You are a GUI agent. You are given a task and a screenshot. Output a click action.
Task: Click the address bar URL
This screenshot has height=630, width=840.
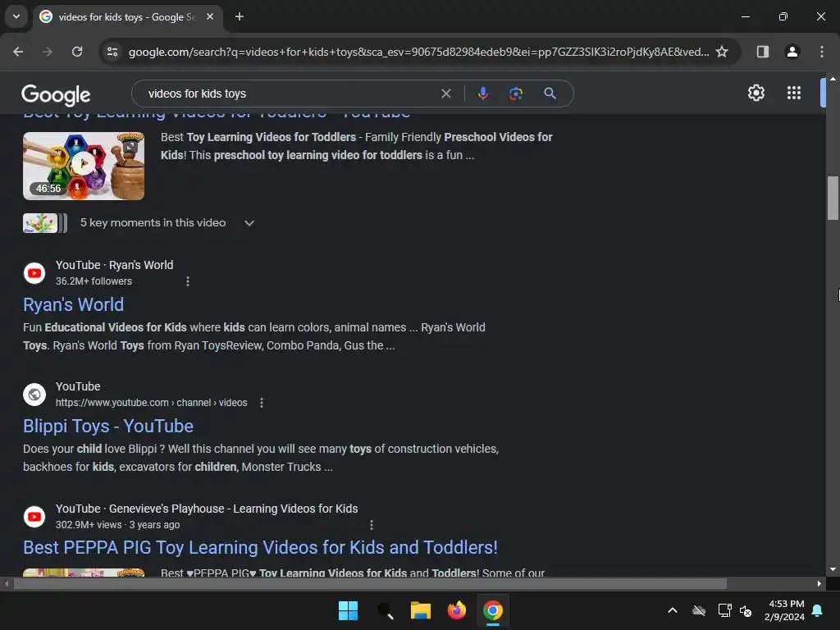[x=418, y=52]
